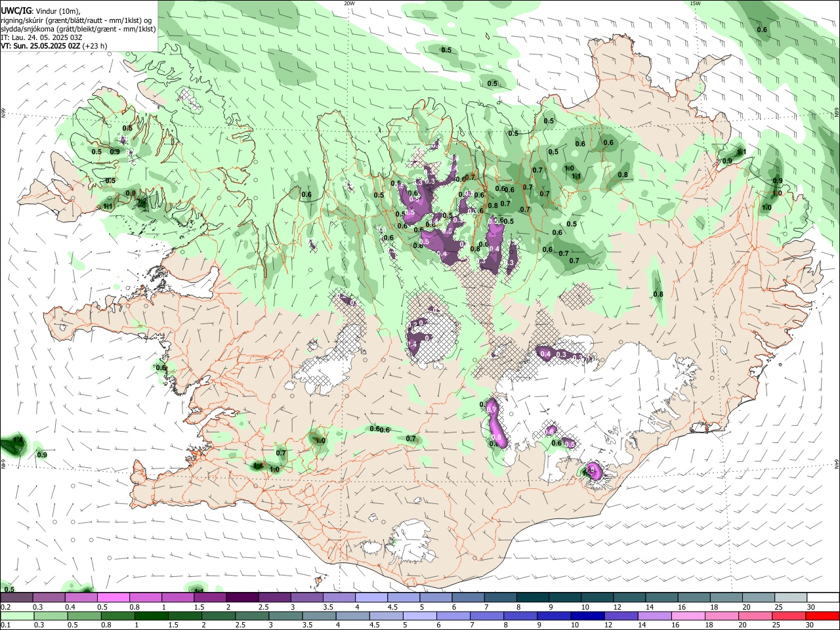
Task: Click the 25 label under the upper legend row
Action: (778, 607)
